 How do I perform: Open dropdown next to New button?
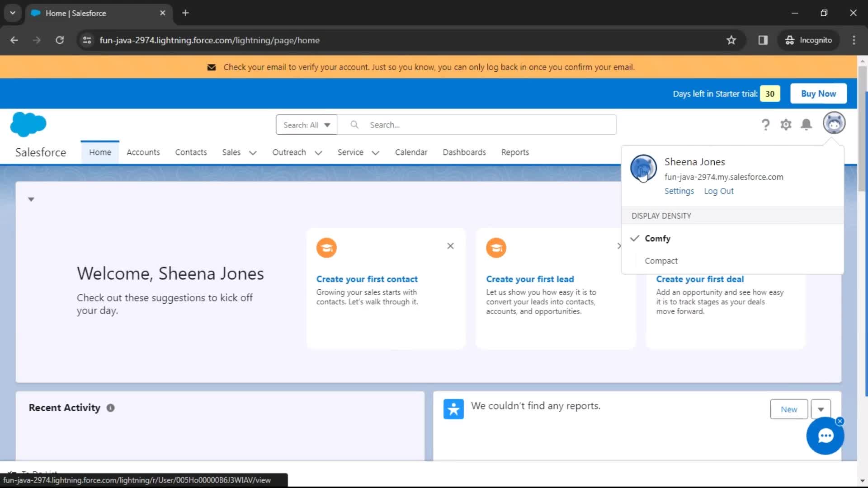(x=821, y=409)
